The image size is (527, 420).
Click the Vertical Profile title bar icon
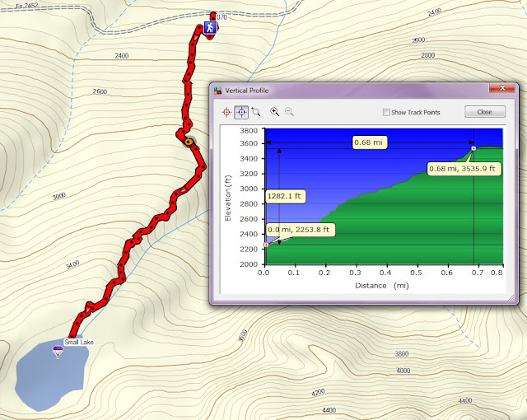(x=217, y=91)
